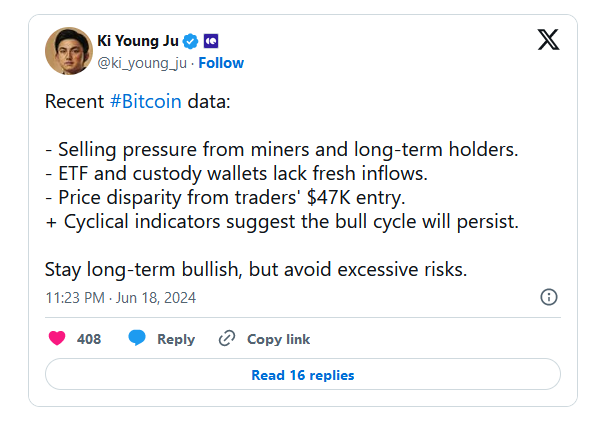The width and height of the screenshot is (600, 424).
Task: Open the @ki_young_ju handle link
Action: coord(142,62)
